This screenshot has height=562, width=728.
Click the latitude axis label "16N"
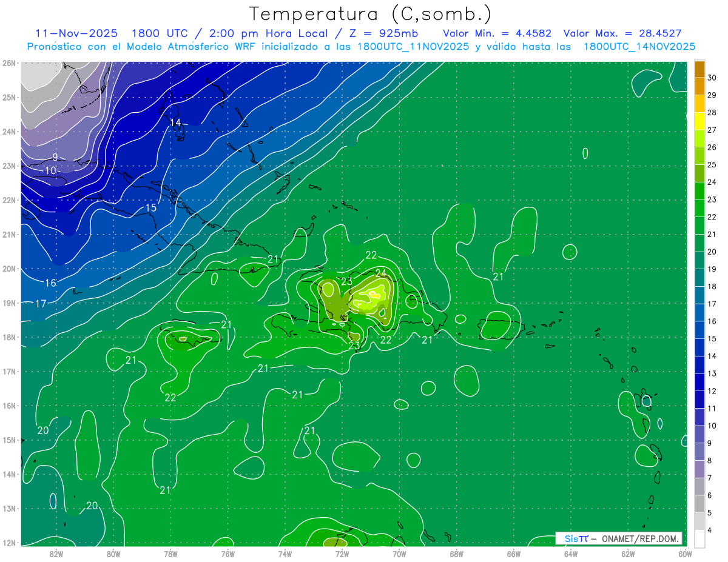click(9, 406)
